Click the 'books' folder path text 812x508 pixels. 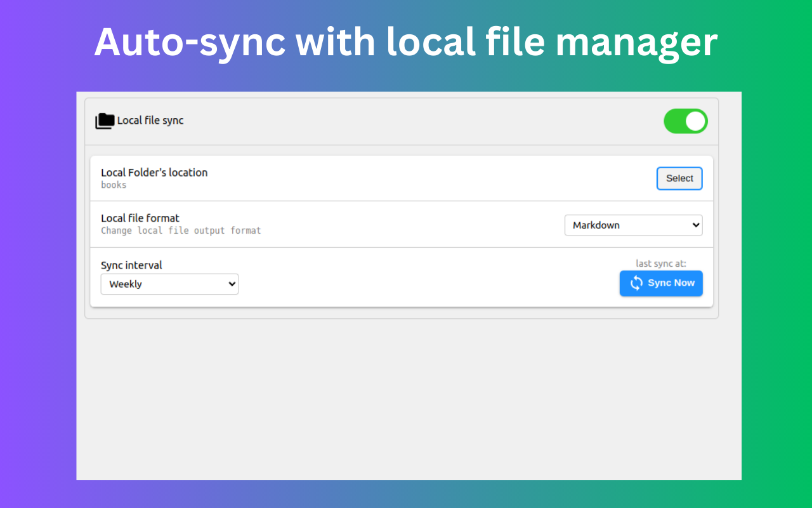114,185
